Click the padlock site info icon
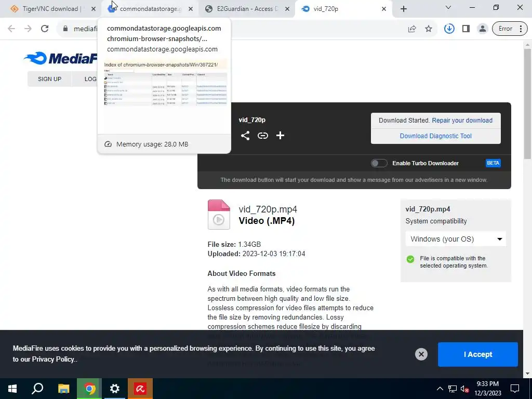 click(65, 29)
